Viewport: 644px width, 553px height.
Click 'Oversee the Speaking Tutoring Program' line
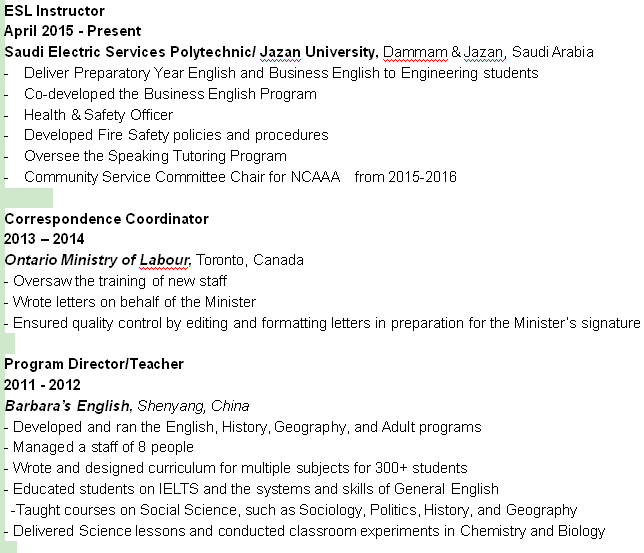pos(155,156)
